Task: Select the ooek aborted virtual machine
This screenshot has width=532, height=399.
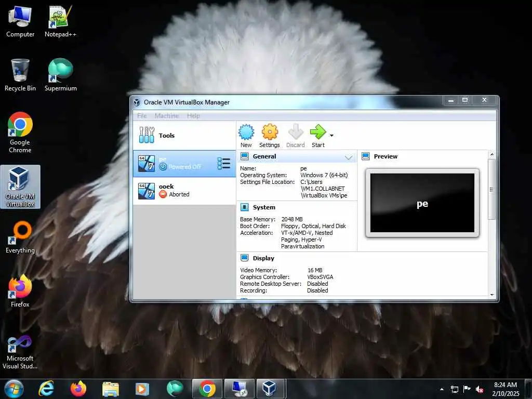Action: [184, 191]
